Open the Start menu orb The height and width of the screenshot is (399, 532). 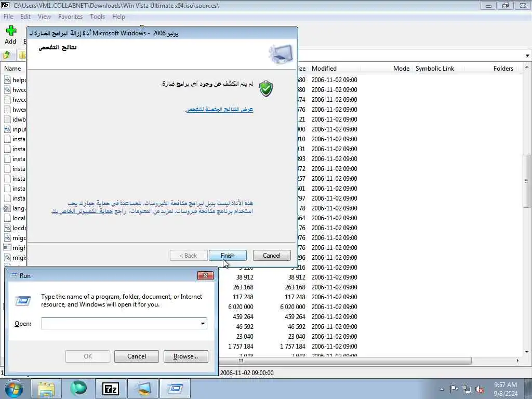click(x=14, y=389)
